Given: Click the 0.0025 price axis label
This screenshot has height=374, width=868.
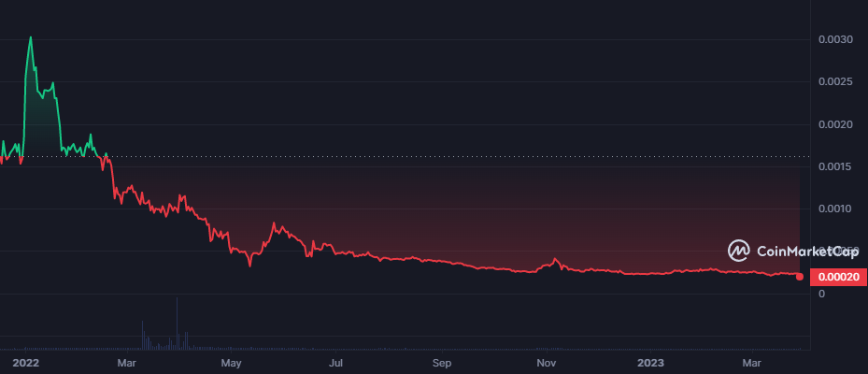Looking at the screenshot, I should tap(835, 82).
